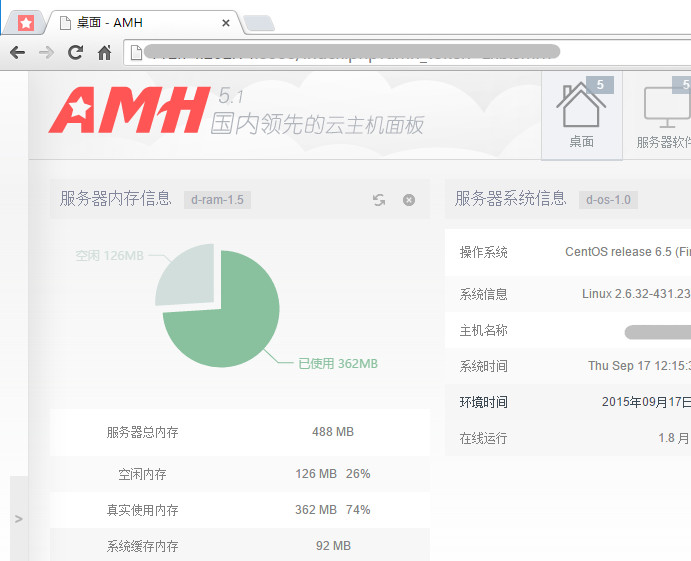Refresh the 服务器内存信息 panel
Viewport: 691px width, 561px height.
379,200
